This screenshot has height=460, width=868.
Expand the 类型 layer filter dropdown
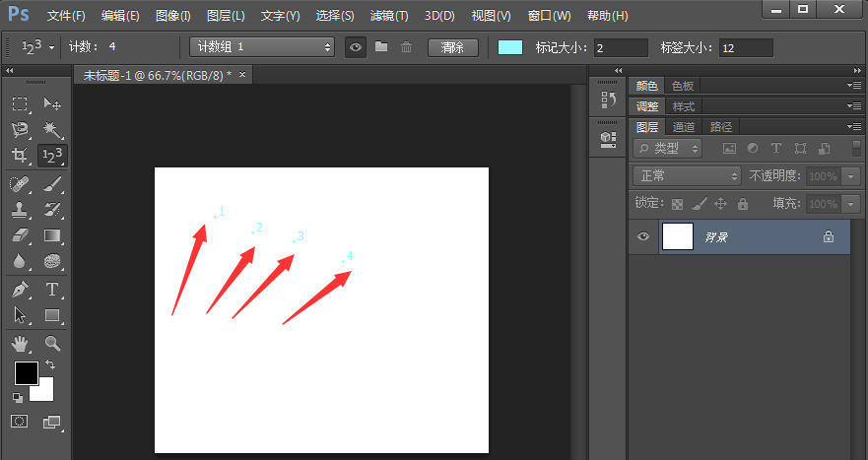pos(668,149)
